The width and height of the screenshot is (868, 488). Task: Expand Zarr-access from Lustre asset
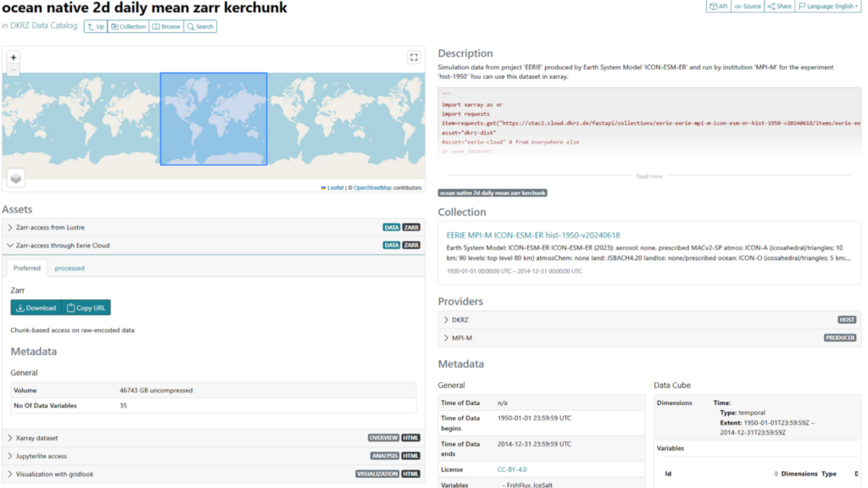(50, 227)
